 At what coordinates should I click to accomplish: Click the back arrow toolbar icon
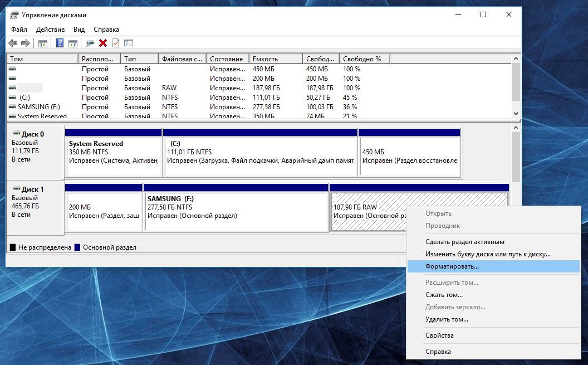pyautogui.click(x=13, y=43)
